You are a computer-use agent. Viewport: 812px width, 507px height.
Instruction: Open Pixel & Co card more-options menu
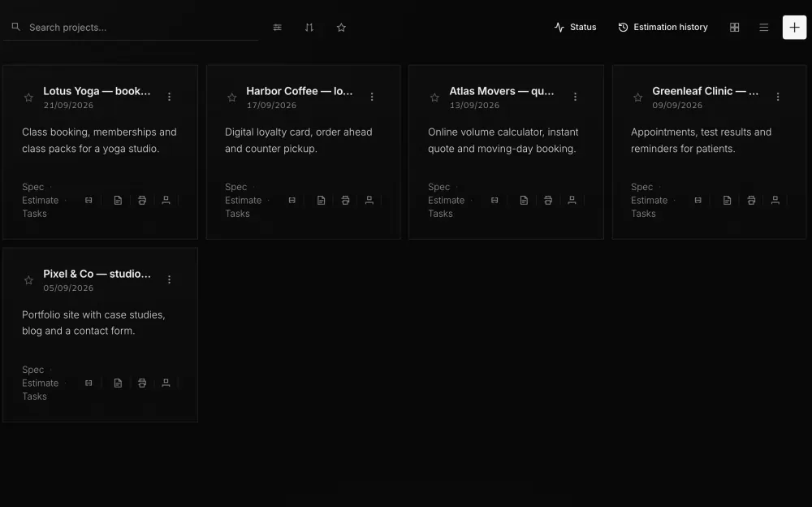click(x=170, y=280)
